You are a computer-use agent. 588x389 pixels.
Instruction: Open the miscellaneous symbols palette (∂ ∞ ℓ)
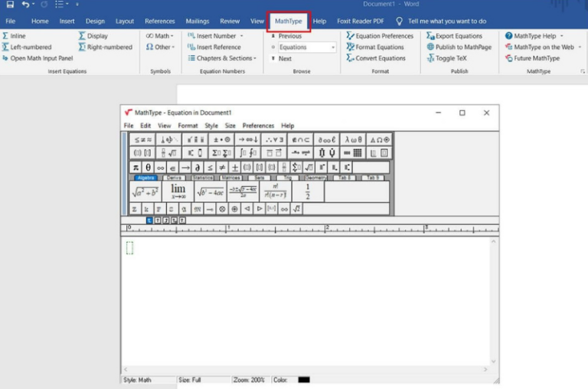(327, 139)
